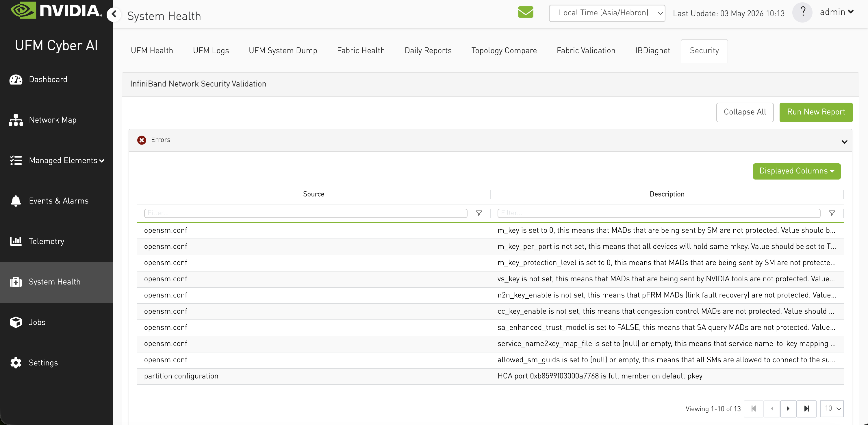
Task: Go to previous page of results
Action: pos(772,409)
